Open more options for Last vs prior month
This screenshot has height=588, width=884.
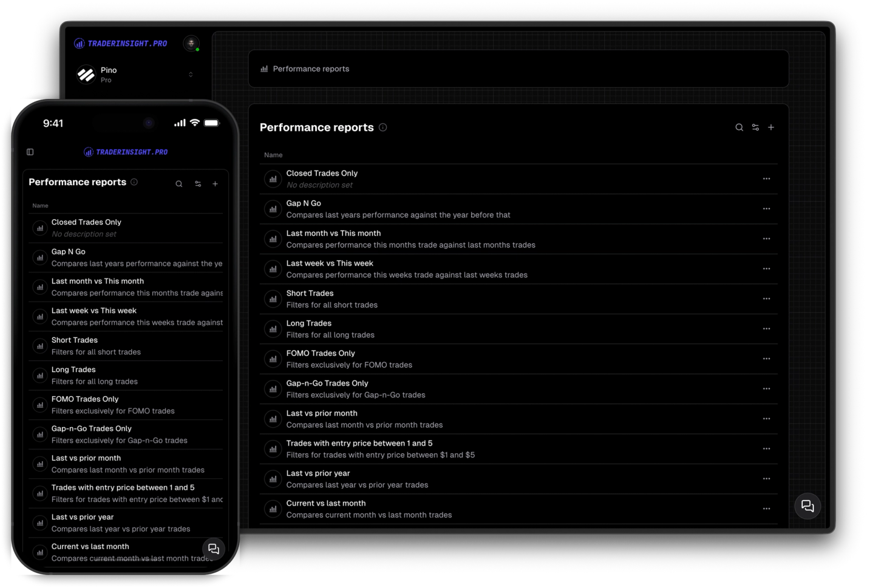pyautogui.click(x=767, y=419)
